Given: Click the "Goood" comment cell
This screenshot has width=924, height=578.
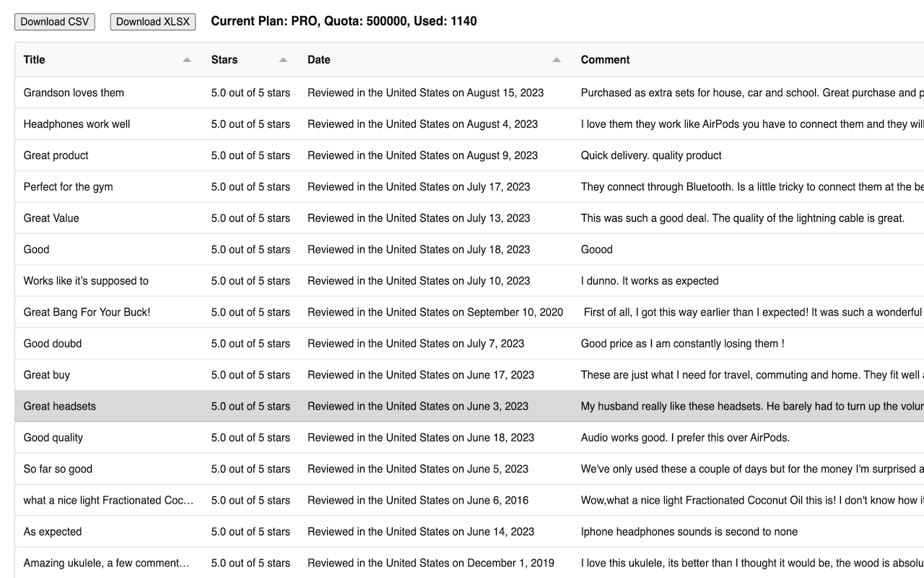Looking at the screenshot, I should coord(597,249).
